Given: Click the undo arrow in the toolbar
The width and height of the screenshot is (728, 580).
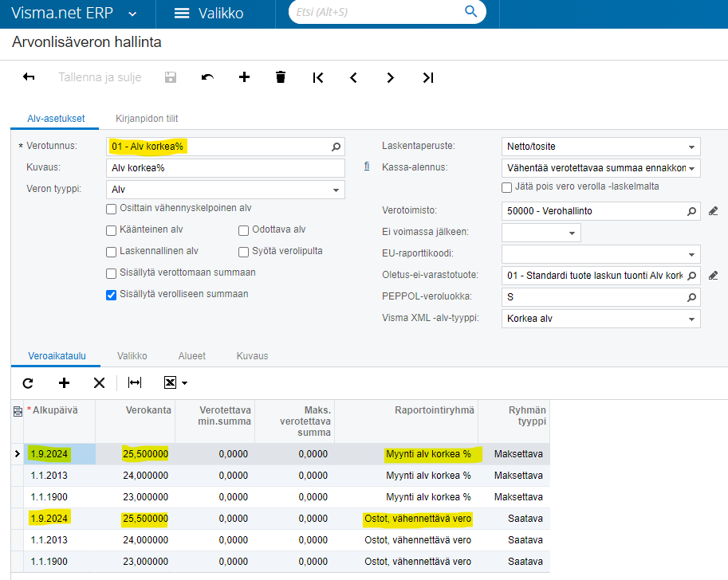Looking at the screenshot, I should pos(207,77).
